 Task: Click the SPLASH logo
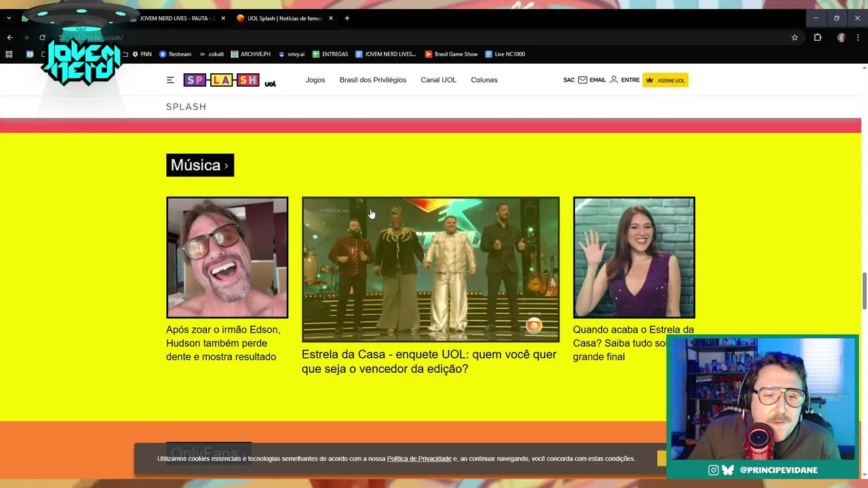pyautogui.click(x=221, y=80)
